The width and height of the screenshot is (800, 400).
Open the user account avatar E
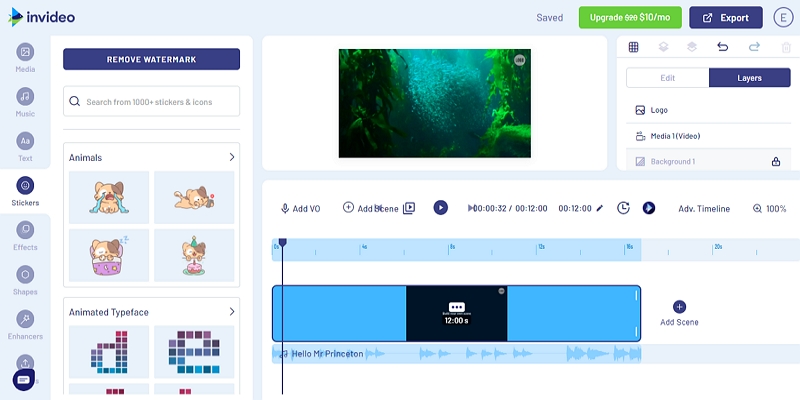tap(783, 17)
